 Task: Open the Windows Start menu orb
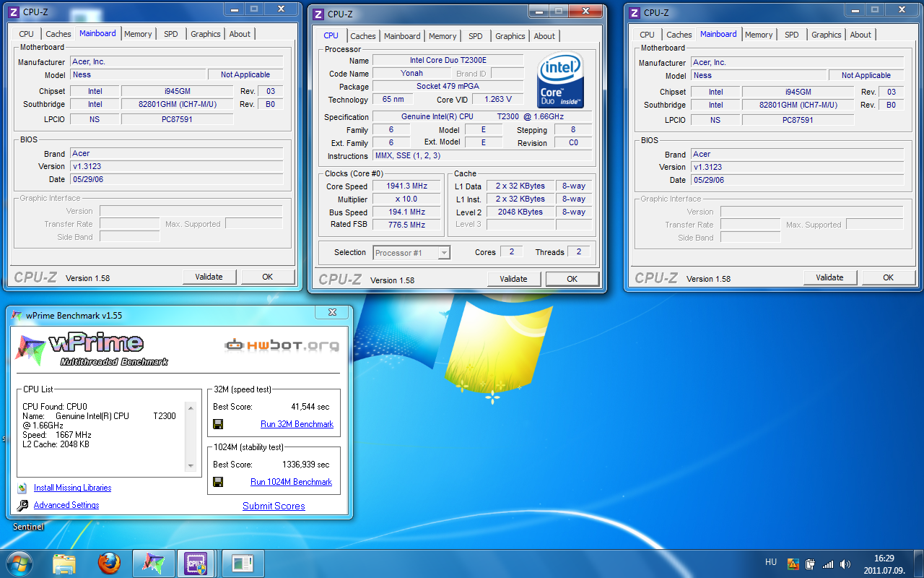point(19,564)
